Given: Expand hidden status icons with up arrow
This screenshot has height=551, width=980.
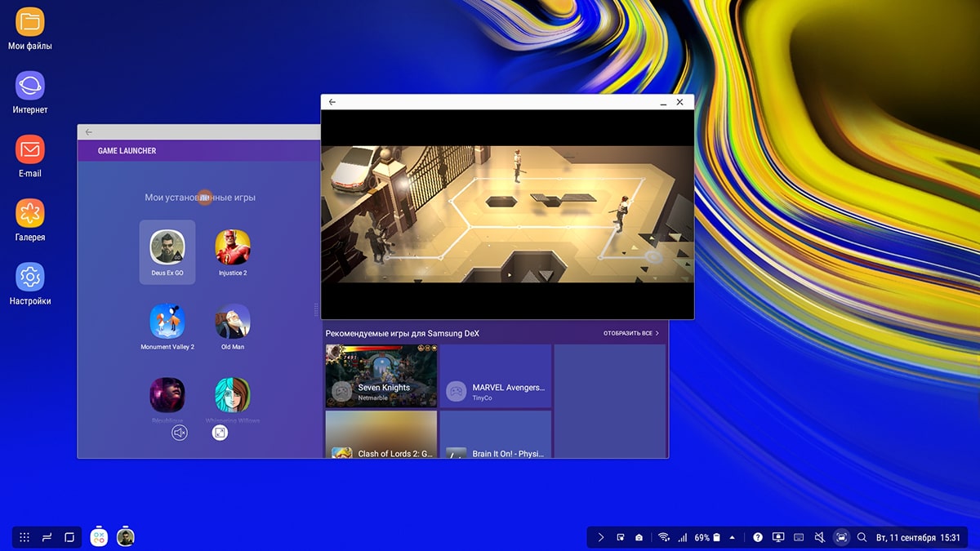Looking at the screenshot, I should 732,537.
